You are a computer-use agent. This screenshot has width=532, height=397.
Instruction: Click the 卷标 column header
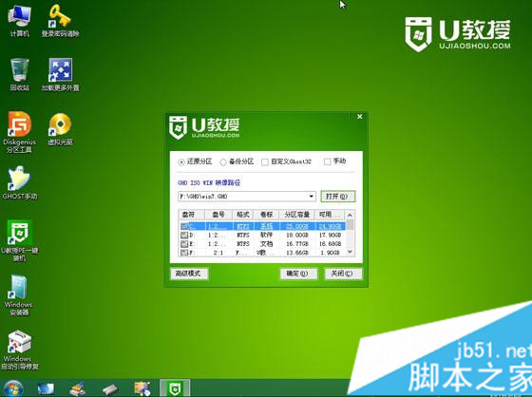pos(266,215)
